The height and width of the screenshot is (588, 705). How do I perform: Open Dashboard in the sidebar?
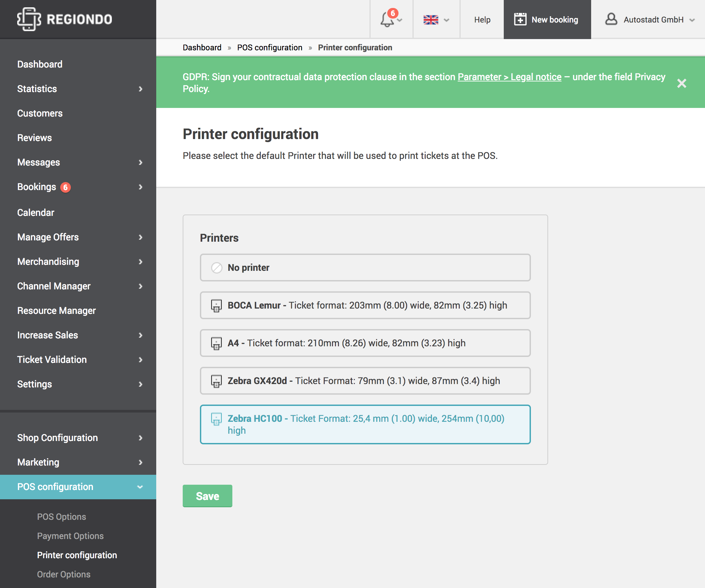40,64
